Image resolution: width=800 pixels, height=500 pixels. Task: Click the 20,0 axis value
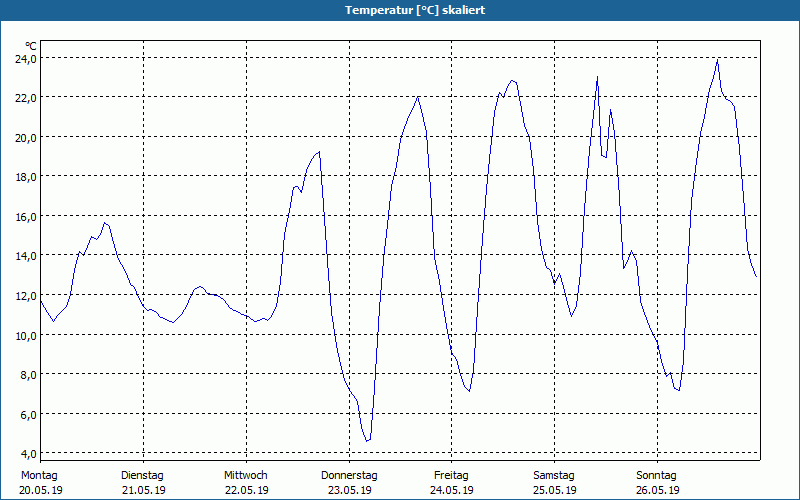pyautogui.click(x=26, y=137)
